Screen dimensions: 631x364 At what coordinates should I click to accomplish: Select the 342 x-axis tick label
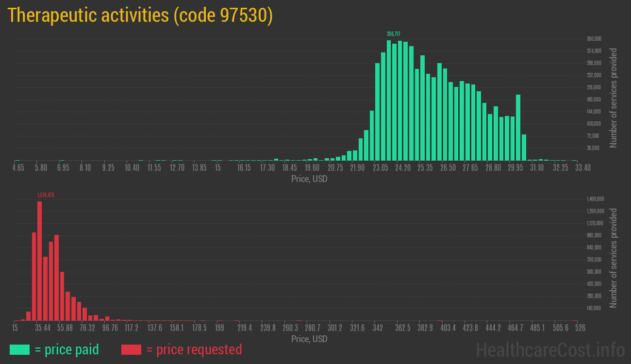pos(379,328)
